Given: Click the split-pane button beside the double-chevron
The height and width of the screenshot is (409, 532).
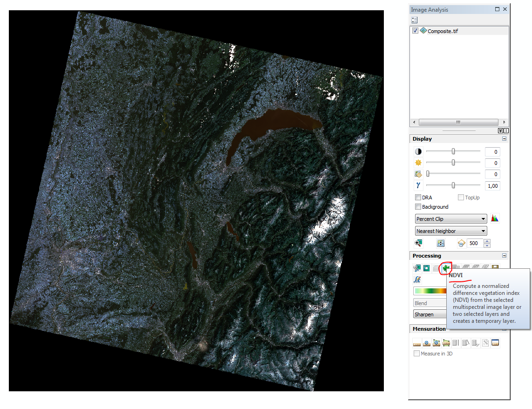Looking at the screenshot, I should tap(506, 130).
